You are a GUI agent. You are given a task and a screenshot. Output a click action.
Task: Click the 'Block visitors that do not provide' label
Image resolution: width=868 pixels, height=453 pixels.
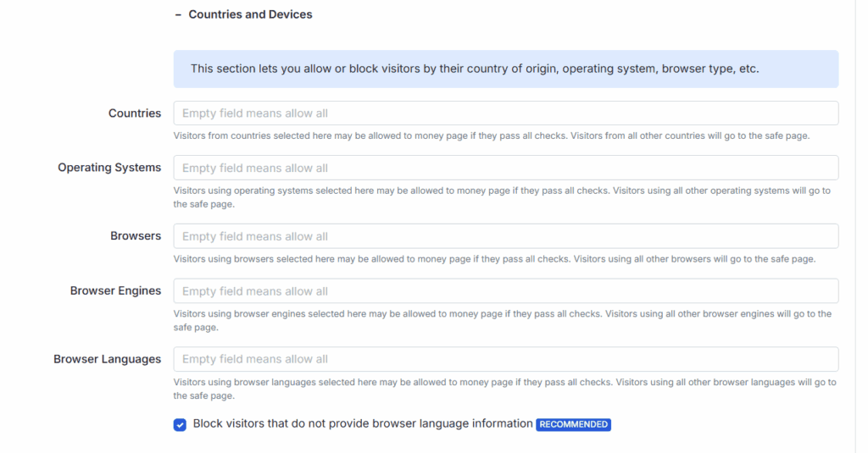362,423
